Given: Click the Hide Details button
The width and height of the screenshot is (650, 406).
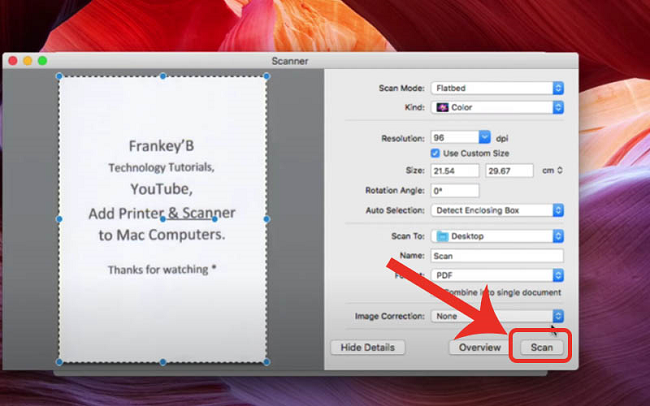Looking at the screenshot, I should pos(367,348).
